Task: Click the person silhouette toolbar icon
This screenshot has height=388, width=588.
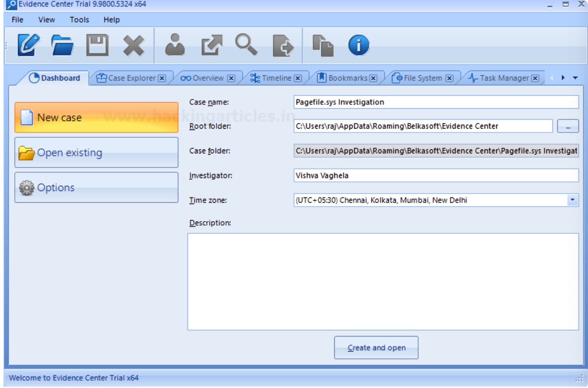Action: click(x=175, y=45)
